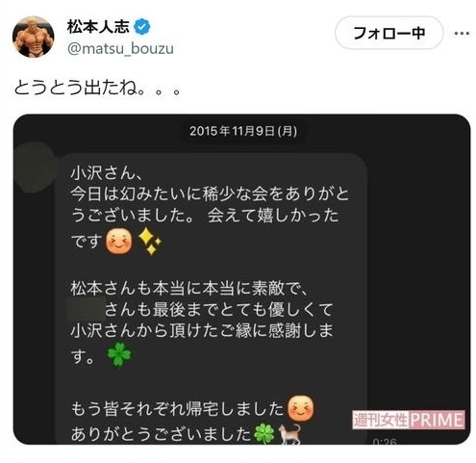Image resolution: width=476 pixels, height=463 pixels.
Task: Open the three-dot more options menu
Action: tap(462, 33)
